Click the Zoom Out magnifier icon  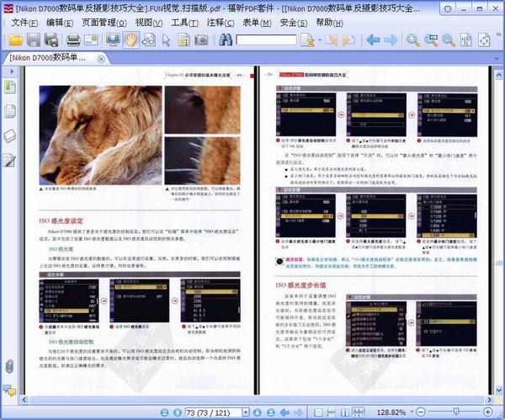(449, 40)
